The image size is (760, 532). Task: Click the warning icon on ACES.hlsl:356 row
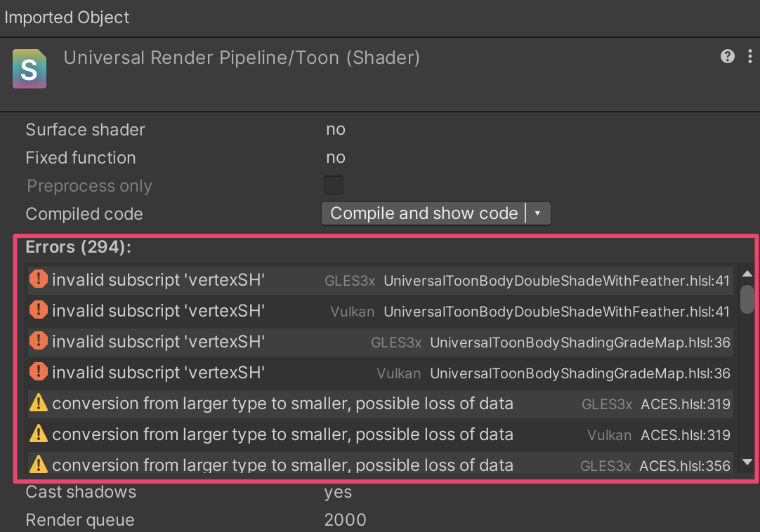40,464
